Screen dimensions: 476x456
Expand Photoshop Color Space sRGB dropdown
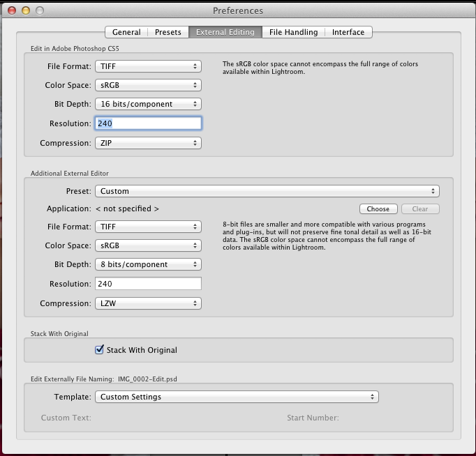(x=147, y=85)
